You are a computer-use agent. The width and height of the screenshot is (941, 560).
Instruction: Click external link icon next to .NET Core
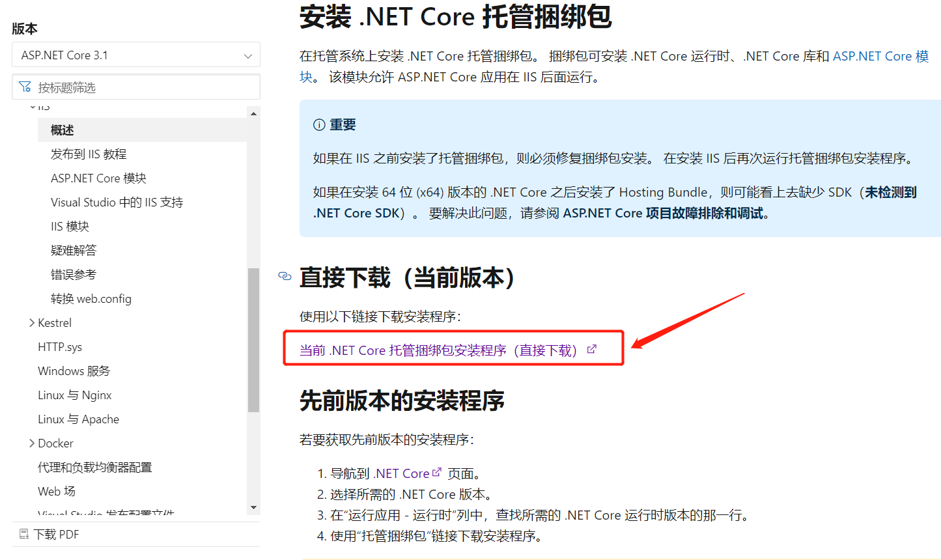(x=435, y=473)
